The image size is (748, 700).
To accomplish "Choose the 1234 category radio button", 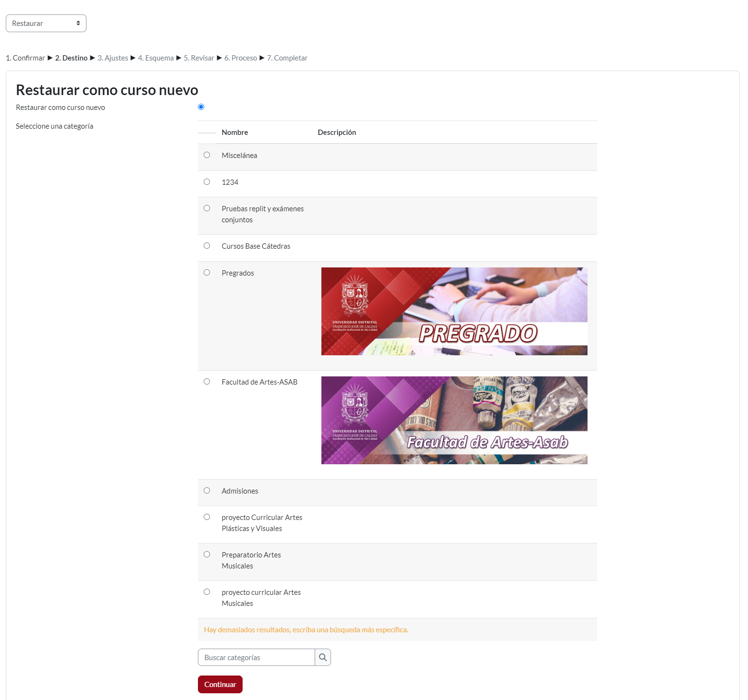I will tap(207, 182).
